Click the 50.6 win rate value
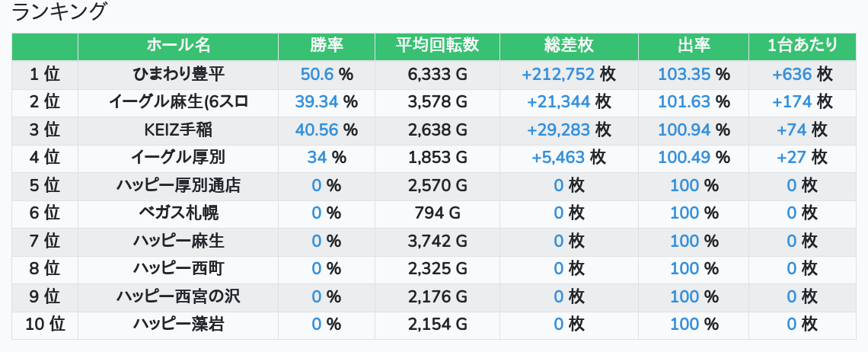The width and height of the screenshot is (868, 352). [x=318, y=75]
